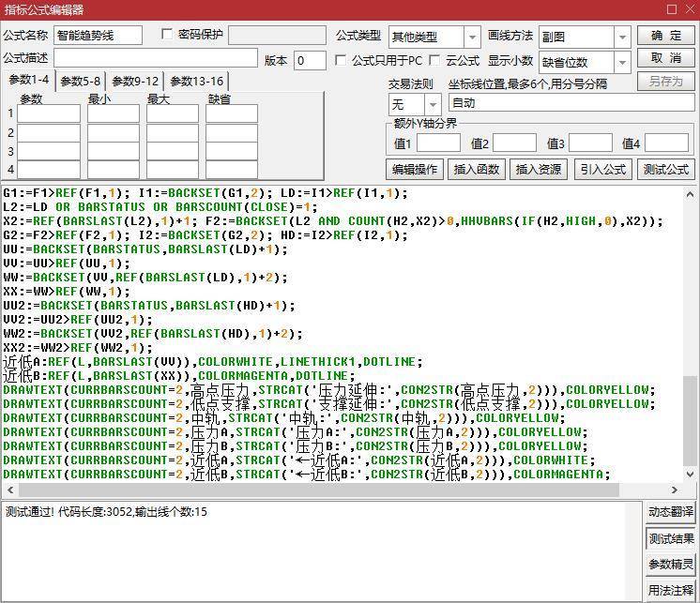Click code line starting UU2:=BACKSET
This screenshot has width=700, height=603.
[x=149, y=306]
